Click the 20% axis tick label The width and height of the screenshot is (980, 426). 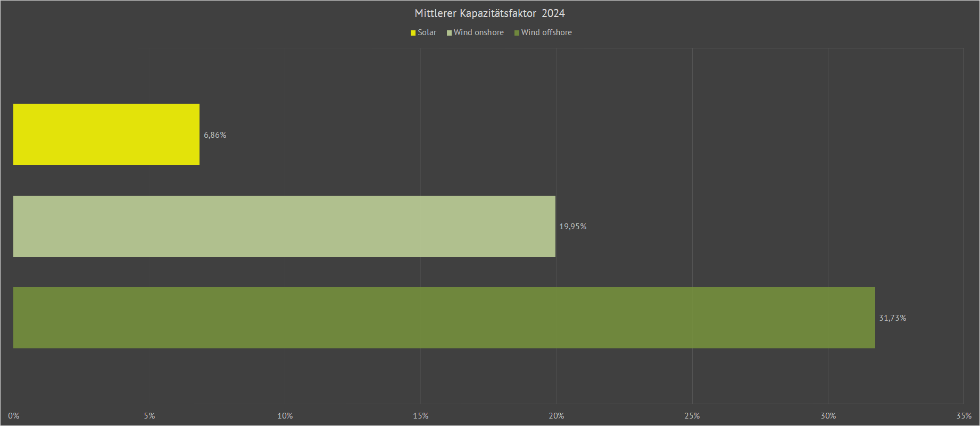pos(557,416)
